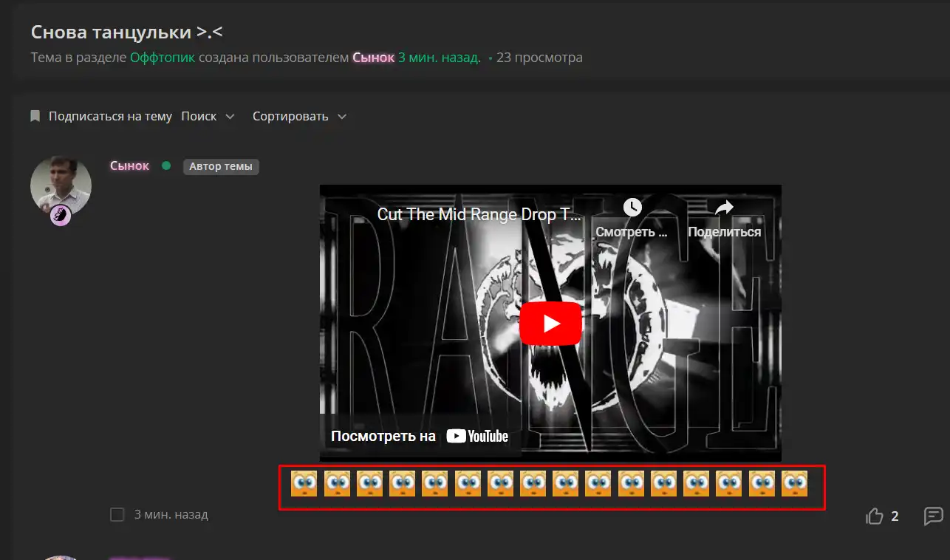Click the YouTube logo in the video
Screen dimensions: 950x560
[x=477, y=436]
